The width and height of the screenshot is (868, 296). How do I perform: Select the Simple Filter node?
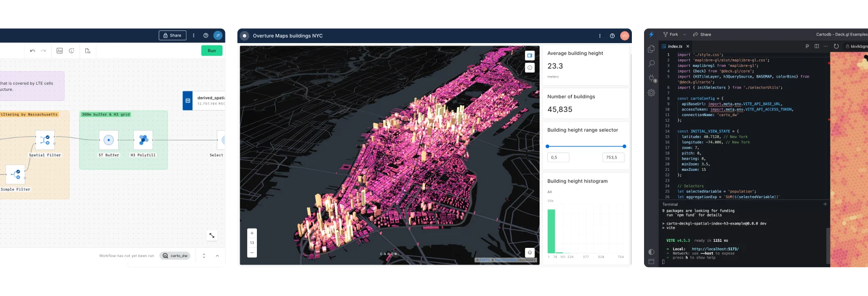pos(15,174)
